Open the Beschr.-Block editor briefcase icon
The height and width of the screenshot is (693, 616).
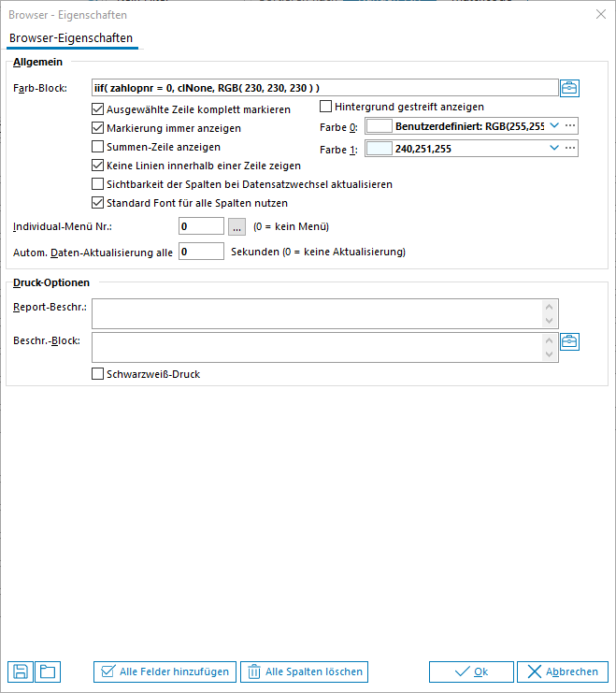[569, 342]
